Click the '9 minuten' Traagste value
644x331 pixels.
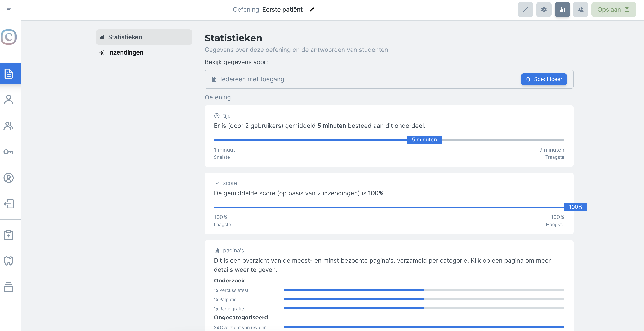tap(552, 150)
